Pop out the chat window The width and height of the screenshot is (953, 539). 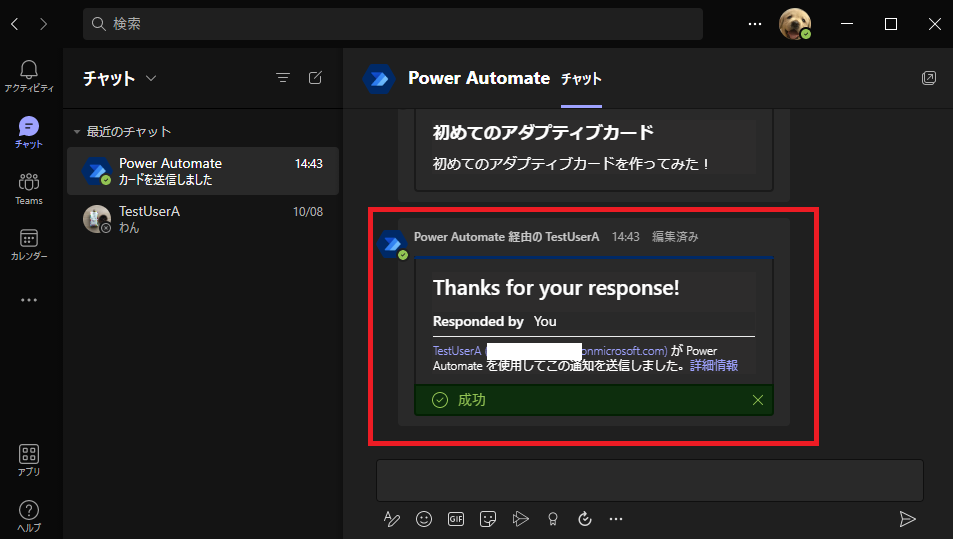point(929,78)
